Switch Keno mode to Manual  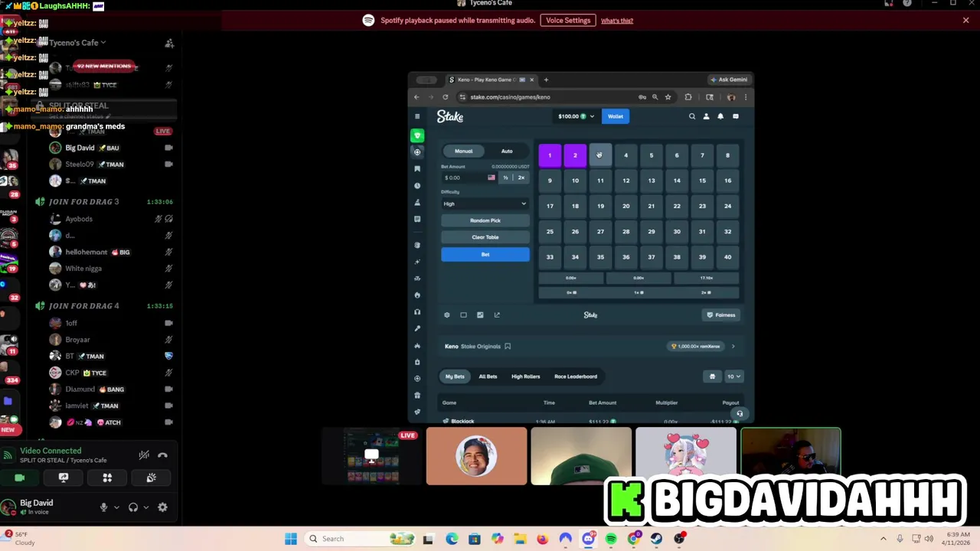coord(463,151)
